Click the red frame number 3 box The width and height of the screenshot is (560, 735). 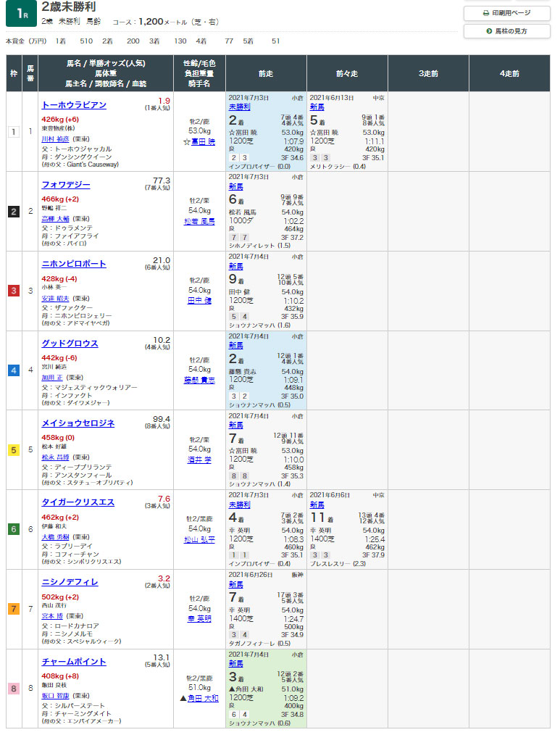(14, 291)
